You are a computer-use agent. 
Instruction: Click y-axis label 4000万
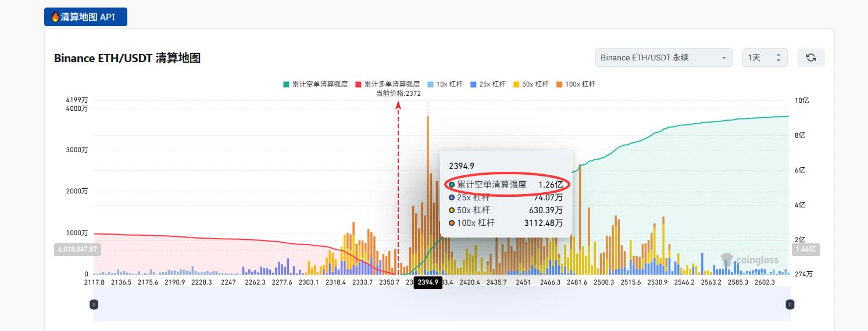(77, 109)
